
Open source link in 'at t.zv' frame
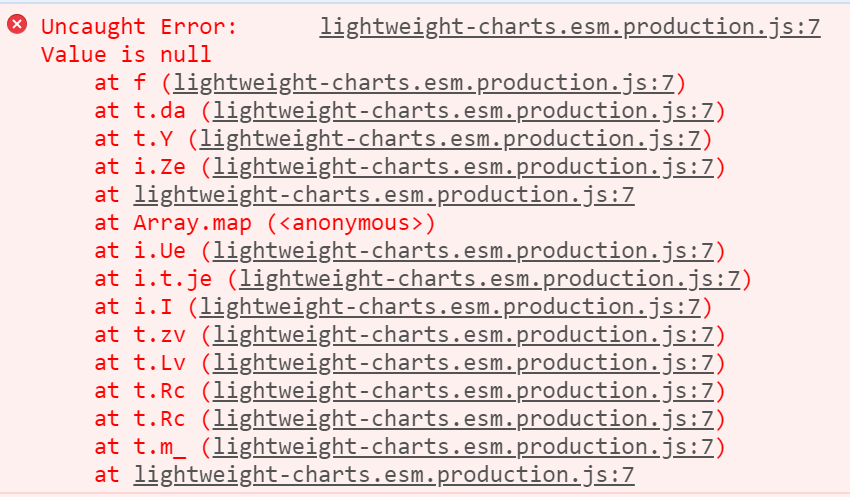pos(463,335)
